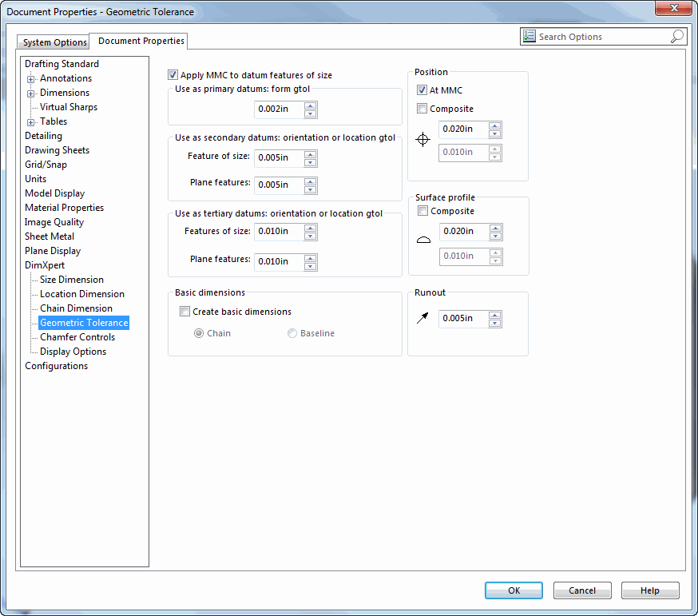Open Units settings
This screenshot has height=616, width=698.
point(36,179)
